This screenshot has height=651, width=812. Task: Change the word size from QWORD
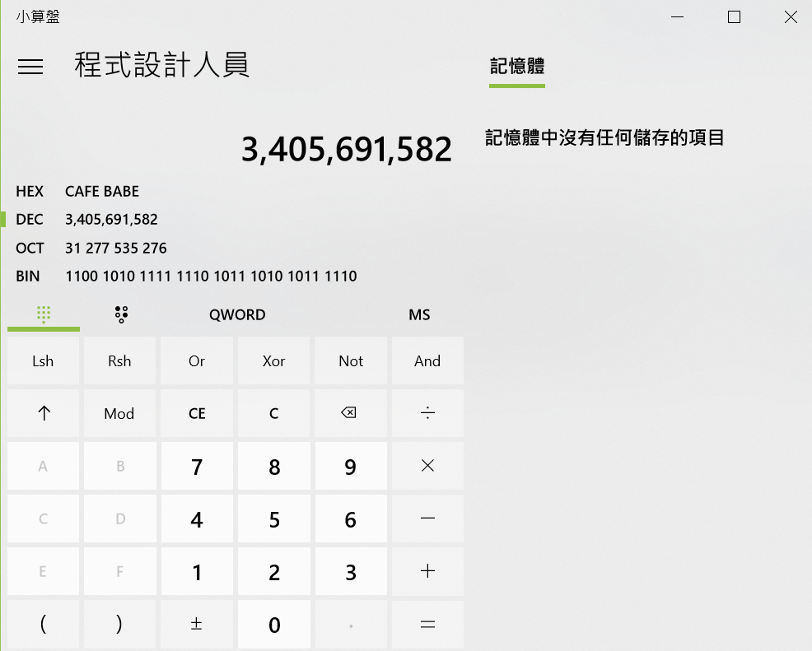coord(237,314)
